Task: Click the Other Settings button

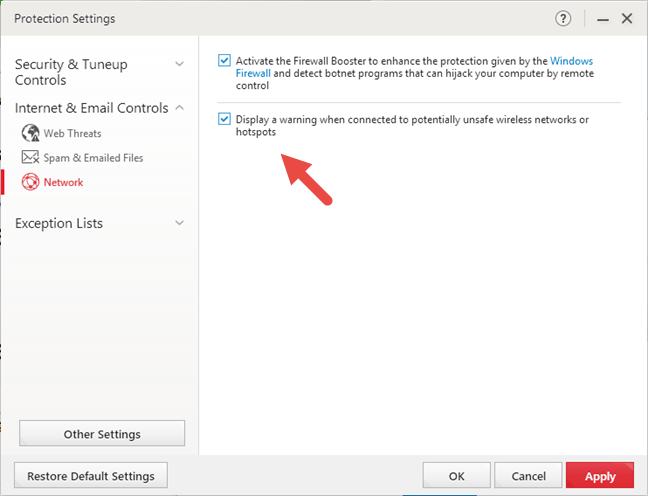Action: click(x=102, y=434)
